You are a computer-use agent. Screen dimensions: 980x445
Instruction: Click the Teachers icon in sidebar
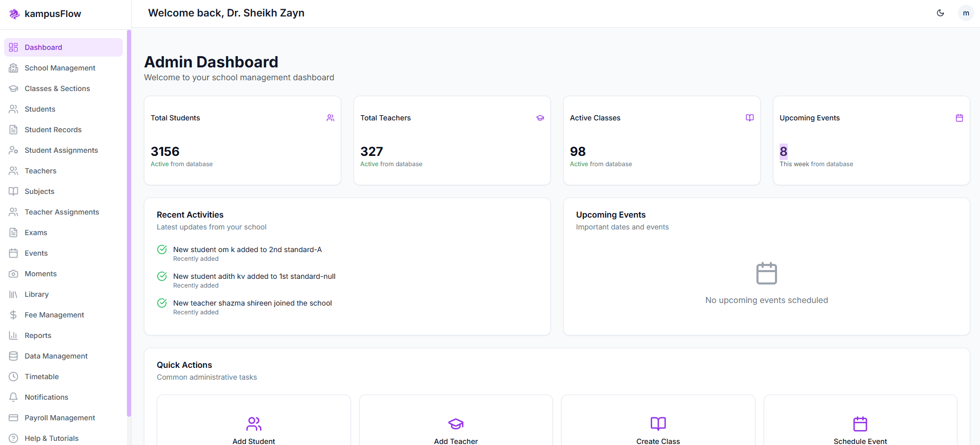[x=13, y=171]
